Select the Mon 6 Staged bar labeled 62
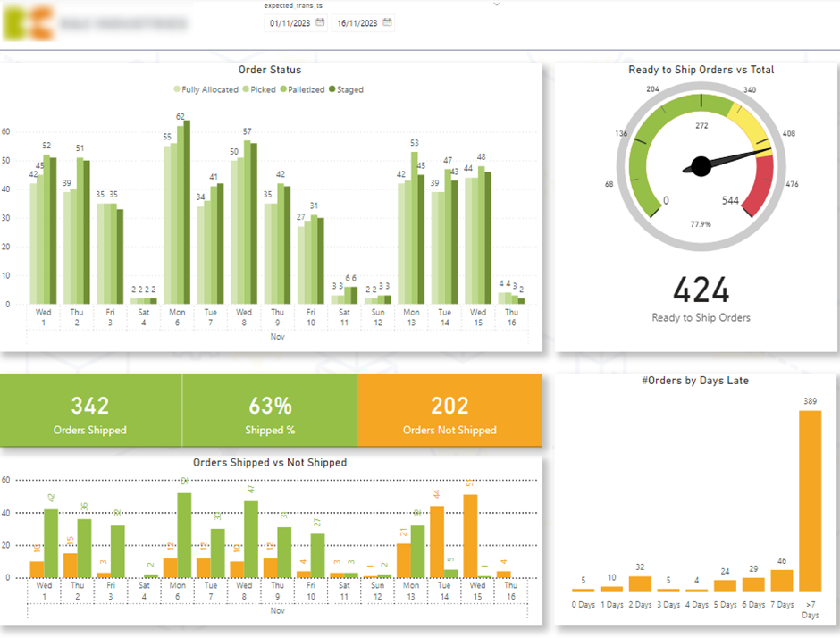 [x=187, y=213]
